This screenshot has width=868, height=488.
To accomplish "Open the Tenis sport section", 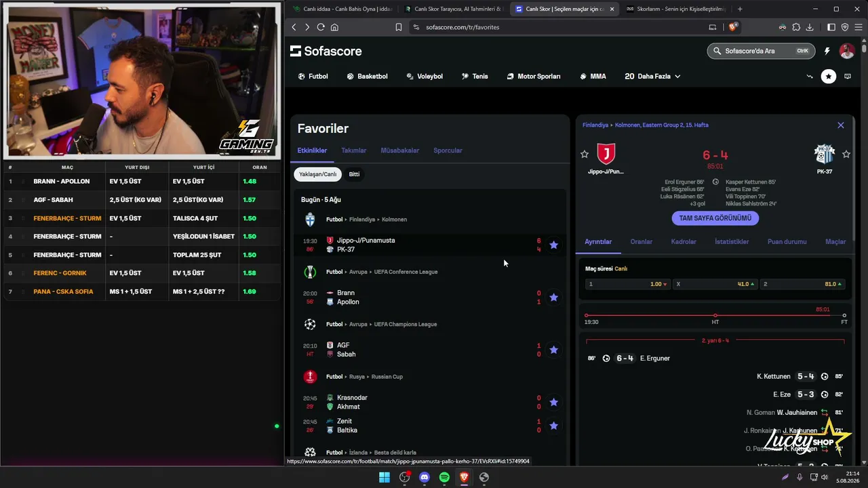I will (x=475, y=77).
